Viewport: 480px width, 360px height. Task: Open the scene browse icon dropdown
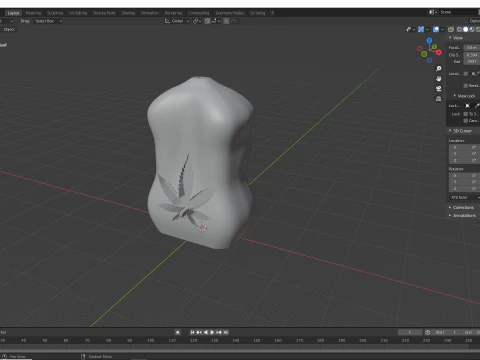[433, 12]
